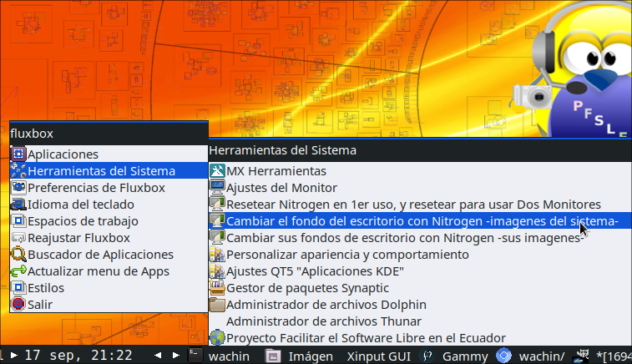The height and width of the screenshot is (364, 632).
Task: Click the Preferencias de Fluxbox icon
Action: tap(18, 188)
